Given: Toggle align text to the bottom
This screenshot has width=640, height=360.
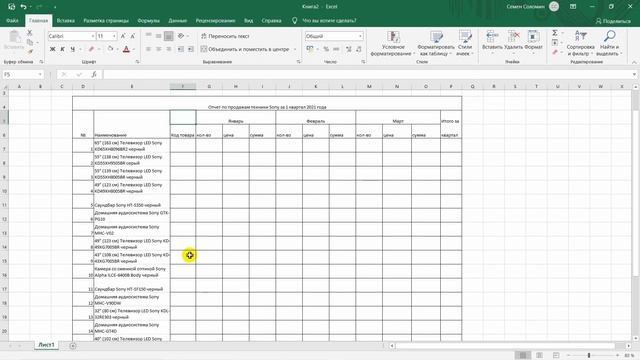Looking at the screenshot, I should [169, 36].
